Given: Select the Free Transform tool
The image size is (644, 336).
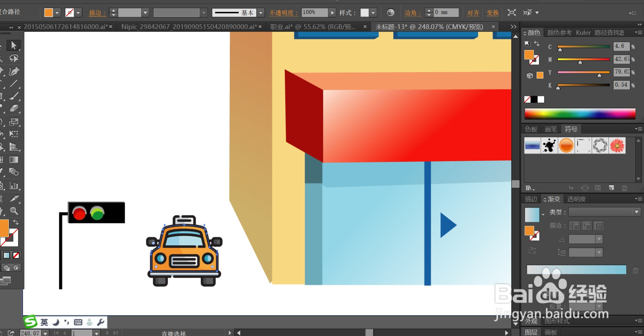Looking at the screenshot, I should pos(14,134).
